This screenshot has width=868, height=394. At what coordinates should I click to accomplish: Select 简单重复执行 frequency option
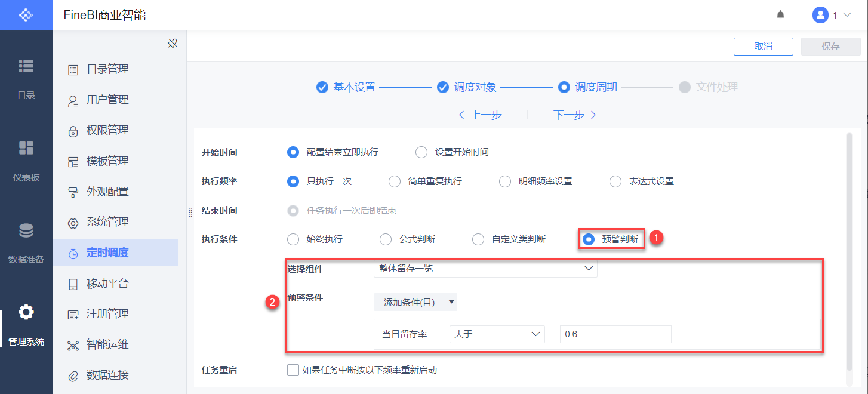[395, 181]
